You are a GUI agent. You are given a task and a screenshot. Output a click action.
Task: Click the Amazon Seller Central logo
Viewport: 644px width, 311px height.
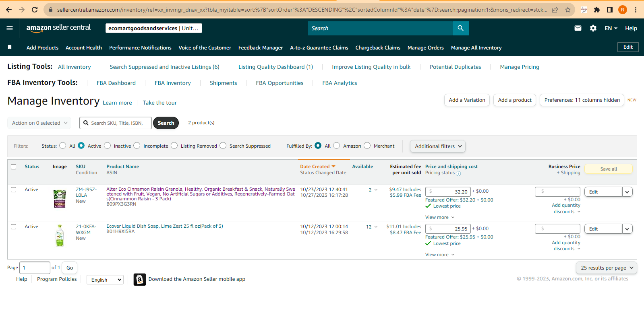(x=58, y=28)
